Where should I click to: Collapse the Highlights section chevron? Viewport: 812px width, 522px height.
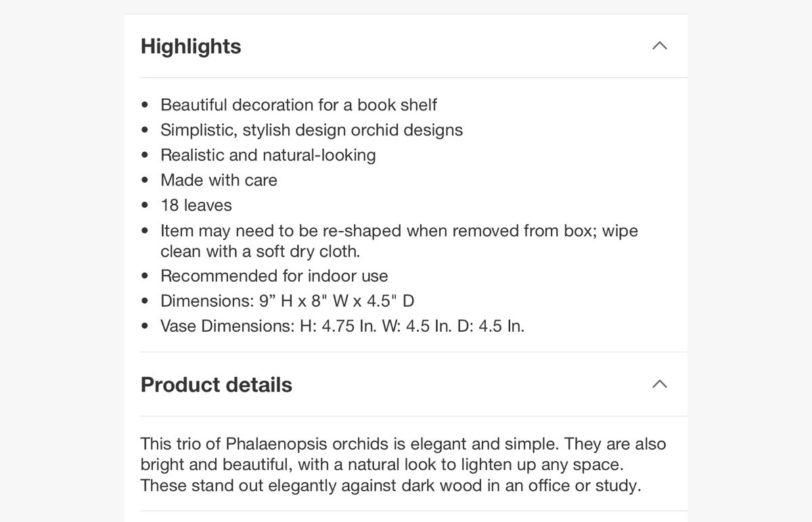pos(659,46)
